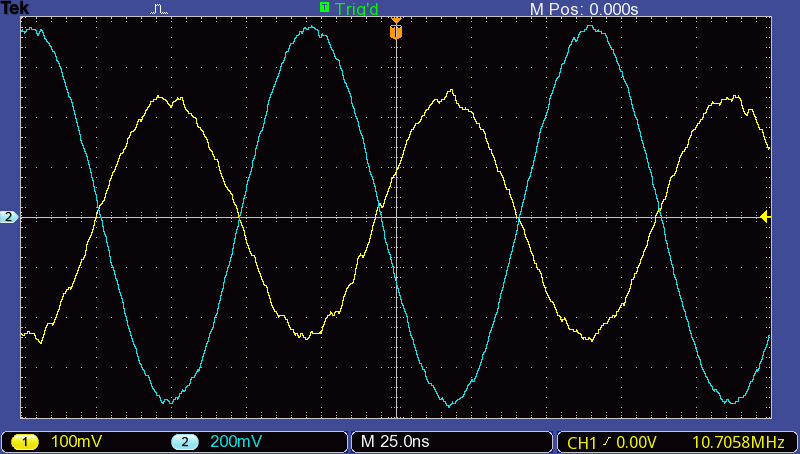Click the M Pos: 0.000s readout
The image size is (800, 454).
[x=584, y=9]
